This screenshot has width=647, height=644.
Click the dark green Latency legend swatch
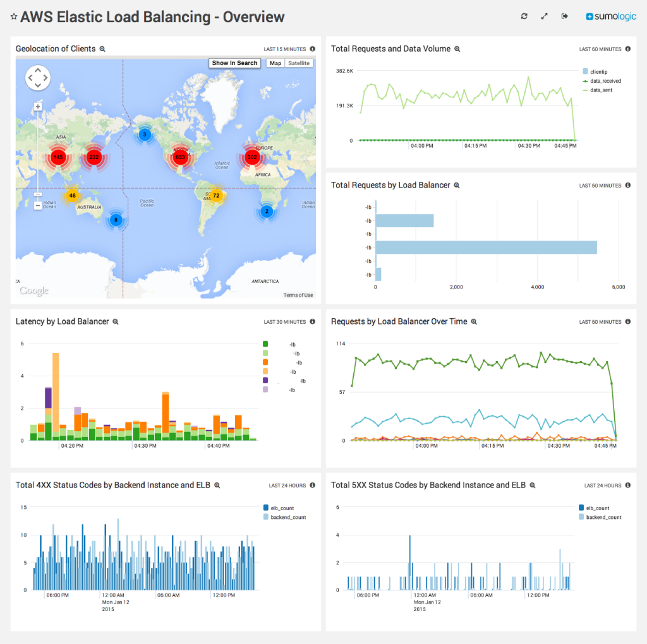(265, 344)
